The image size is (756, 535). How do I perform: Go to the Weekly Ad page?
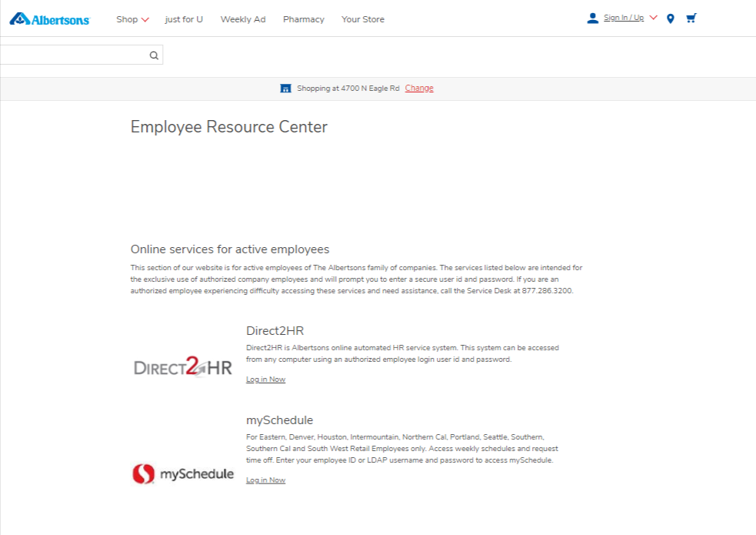(243, 19)
